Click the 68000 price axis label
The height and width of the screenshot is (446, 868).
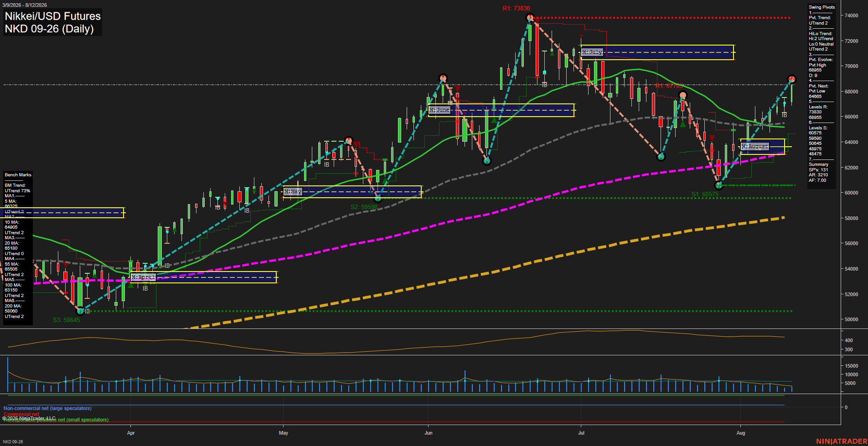[x=852, y=92]
